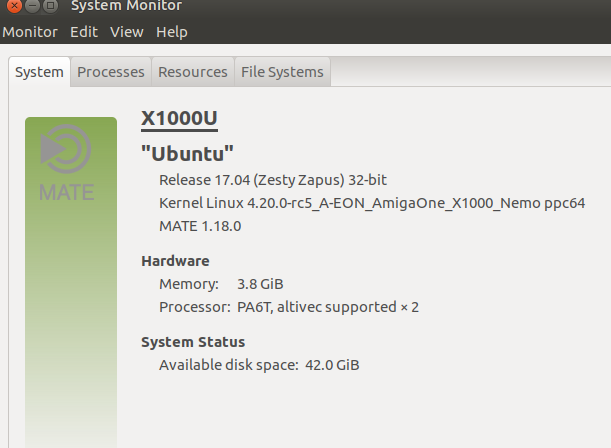Go to the File Systems tab
611x448 pixels.
[x=282, y=72]
